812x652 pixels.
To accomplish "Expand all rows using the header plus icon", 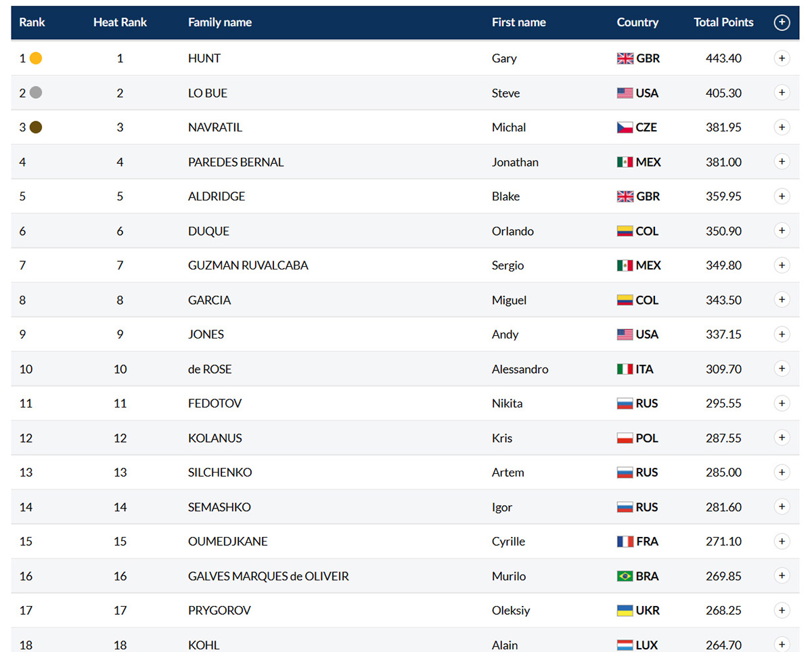I will (782, 22).
